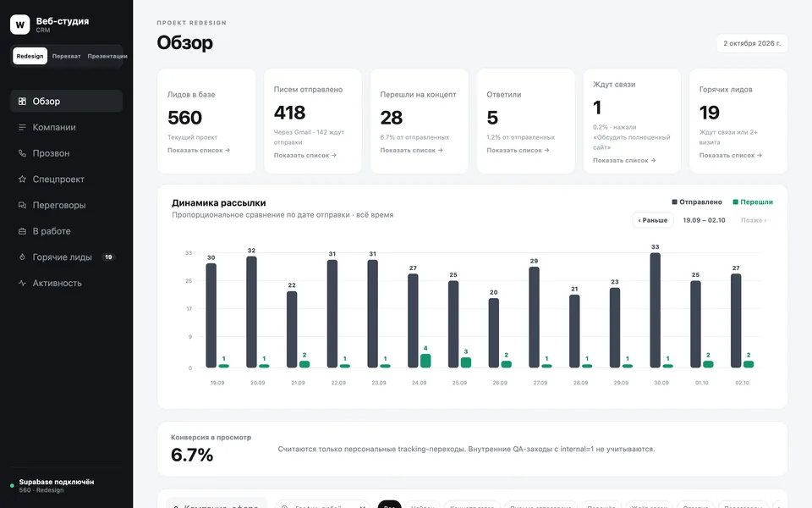Toggle the Перешли legend series
Image resolution: width=812 pixels, height=508 pixels.
pyautogui.click(x=753, y=202)
